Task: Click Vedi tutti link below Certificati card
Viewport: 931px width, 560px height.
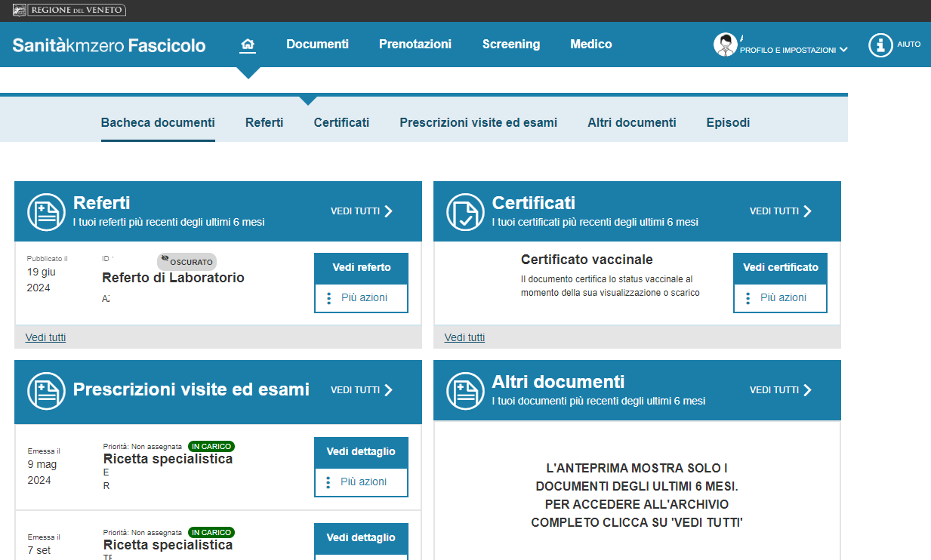Action: tap(464, 337)
